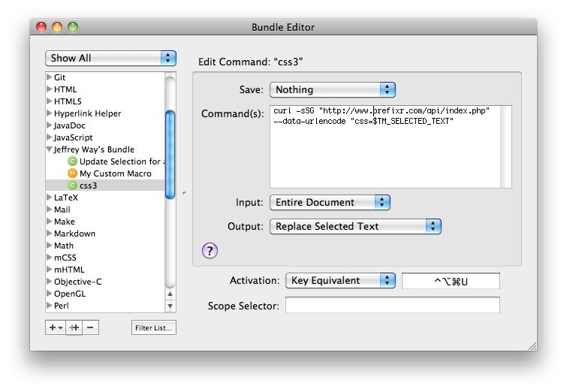Expand the Git bundle
This screenshot has width=567, height=392.
click(x=49, y=77)
